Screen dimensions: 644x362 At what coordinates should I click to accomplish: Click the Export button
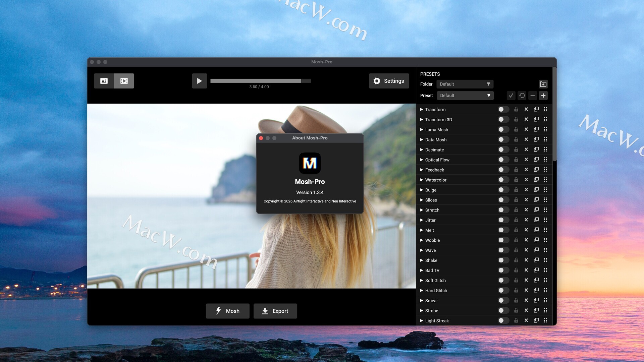click(275, 311)
